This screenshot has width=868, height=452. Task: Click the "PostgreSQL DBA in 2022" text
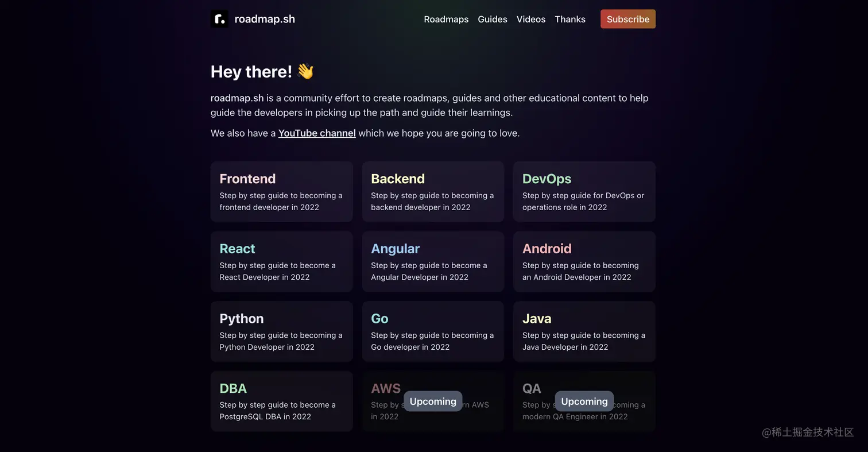point(265,417)
